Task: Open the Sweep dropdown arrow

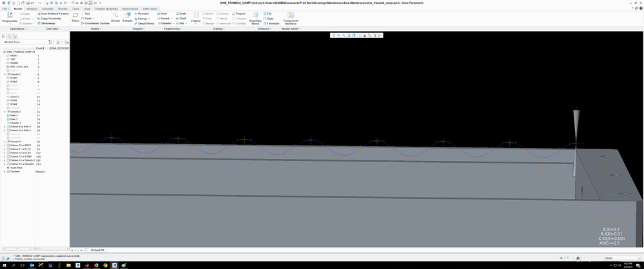Action: (x=149, y=19)
